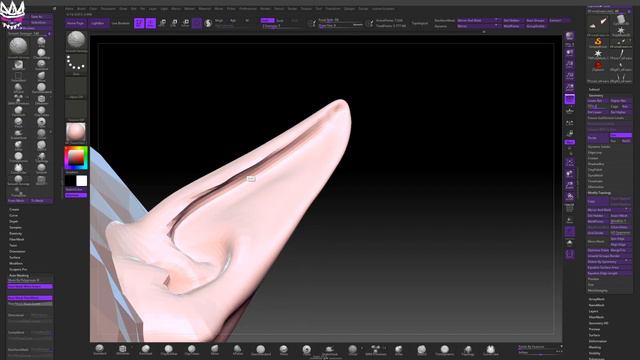Select the Move gizmo icon in top shelf

[x=162, y=23]
